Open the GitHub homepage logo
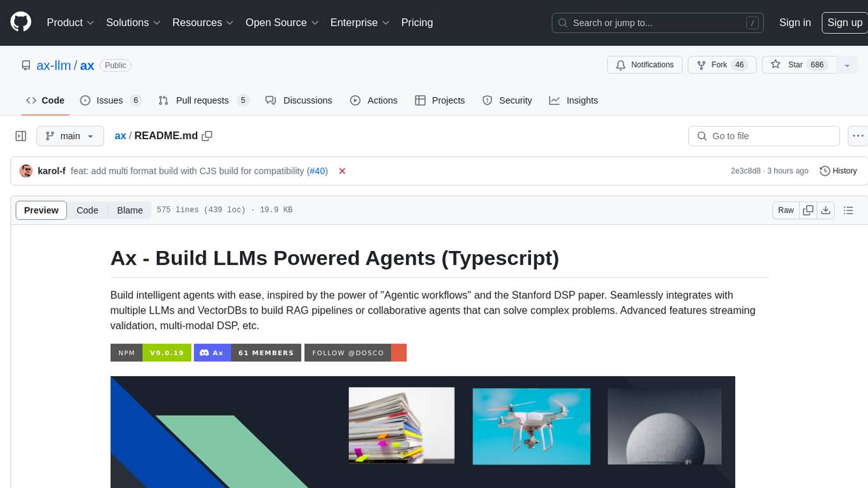Viewport: 868px width, 488px height. (20, 22)
